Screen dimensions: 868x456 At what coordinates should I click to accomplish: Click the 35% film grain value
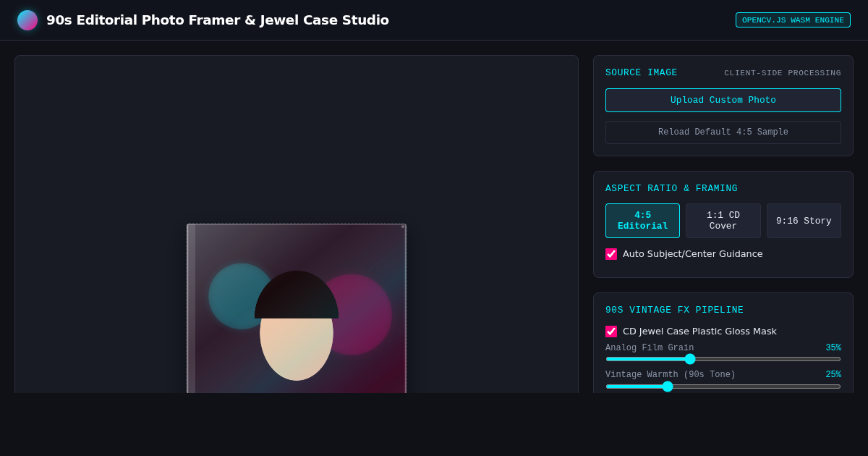click(833, 348)
